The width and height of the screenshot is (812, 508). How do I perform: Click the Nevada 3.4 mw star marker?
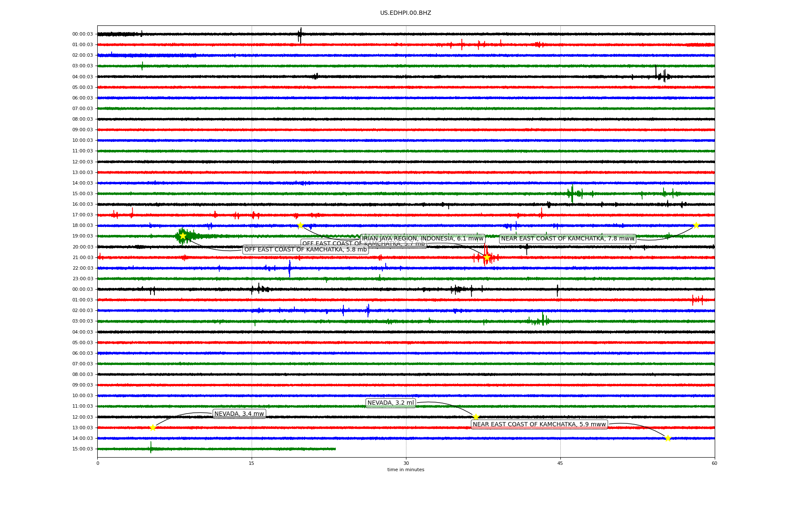click(x=153, y=428)
